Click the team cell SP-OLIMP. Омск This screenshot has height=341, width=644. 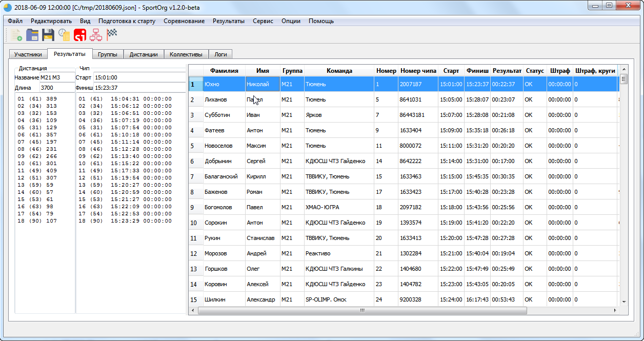click(x=339, y=299)
